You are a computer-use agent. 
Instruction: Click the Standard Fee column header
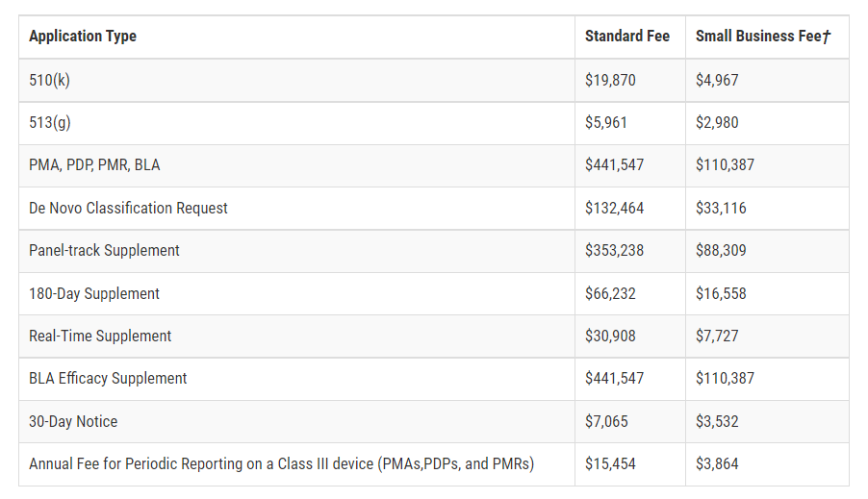(627, 37)
